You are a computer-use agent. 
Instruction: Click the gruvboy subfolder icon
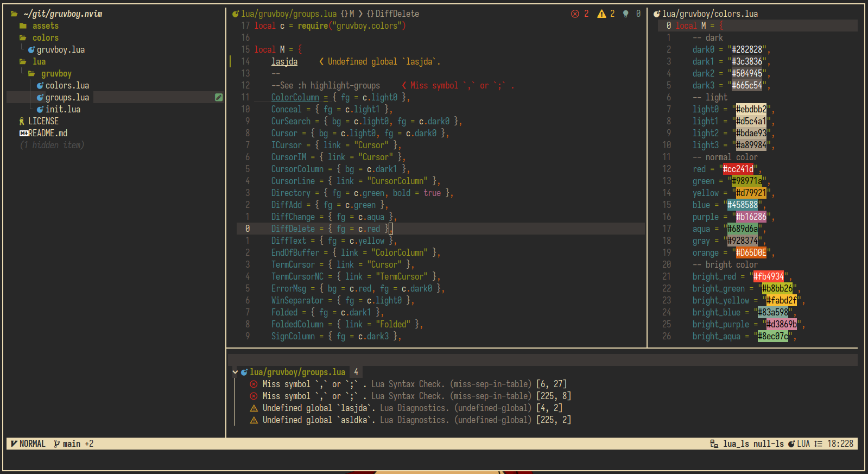point(31,74)
